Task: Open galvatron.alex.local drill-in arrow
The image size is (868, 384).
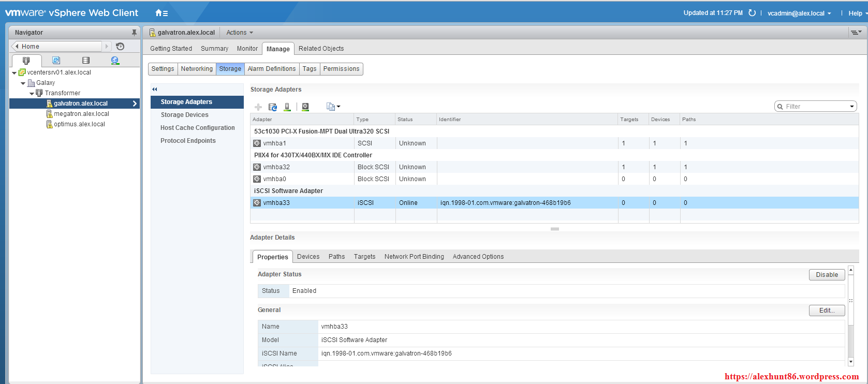Action: [135, 104]
